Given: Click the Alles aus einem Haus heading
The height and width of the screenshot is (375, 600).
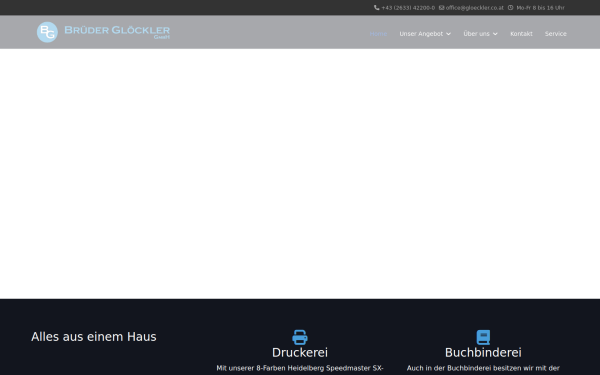Looking at the screenshot, I should pyautogui.click(x=94, y=337).
